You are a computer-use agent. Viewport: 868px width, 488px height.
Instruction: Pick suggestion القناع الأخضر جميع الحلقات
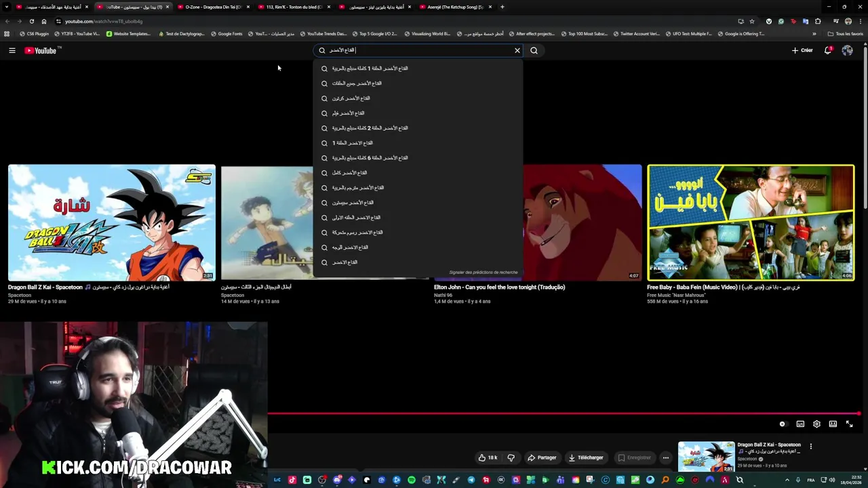(418, 83)
